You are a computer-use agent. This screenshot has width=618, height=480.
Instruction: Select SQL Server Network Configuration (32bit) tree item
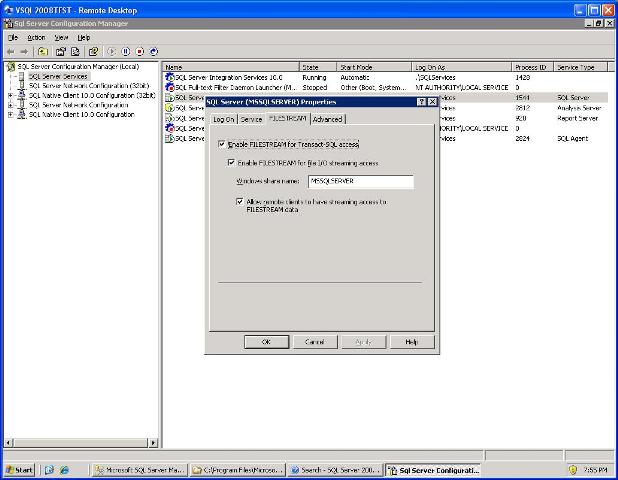89,86
